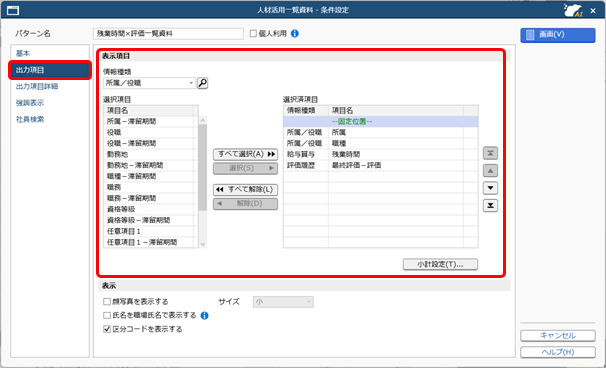Click the 画面(V) button
This screenshot has height=368, width=606.
point(558,35)
